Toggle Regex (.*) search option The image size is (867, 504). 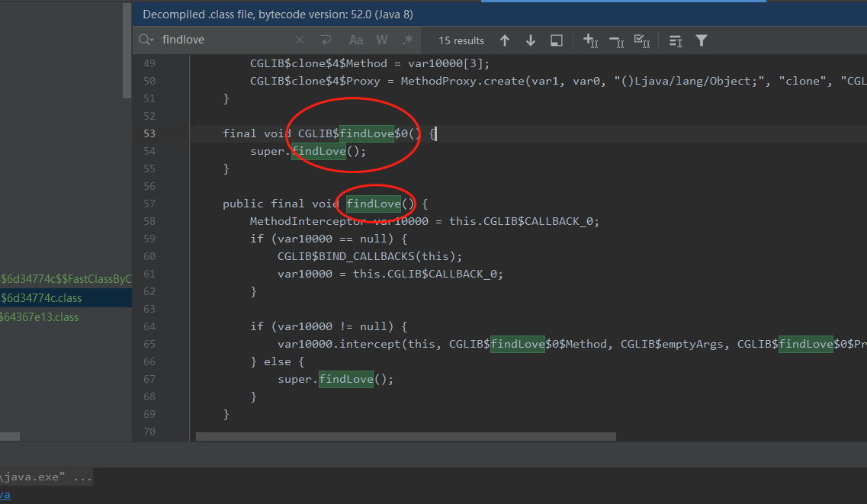pos(407,40)
